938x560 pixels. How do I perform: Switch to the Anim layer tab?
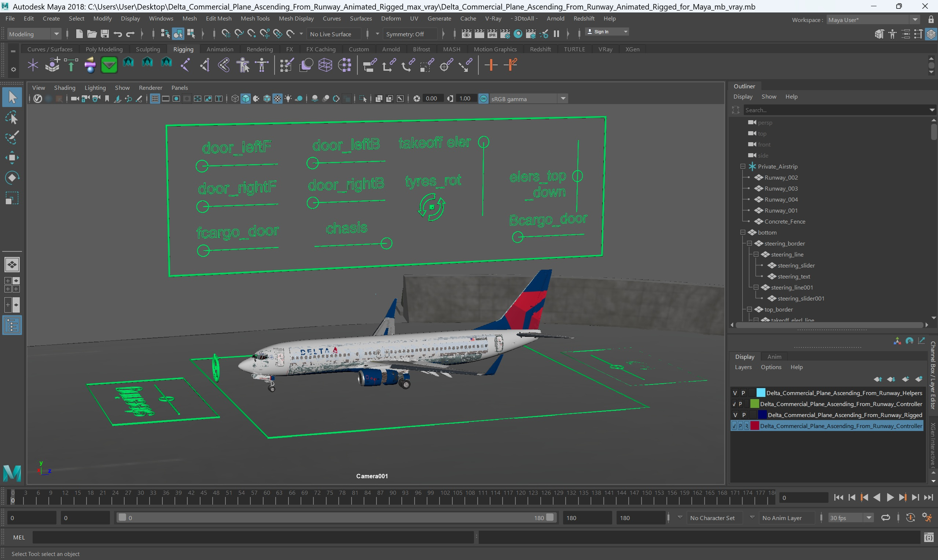coord(774,357)
